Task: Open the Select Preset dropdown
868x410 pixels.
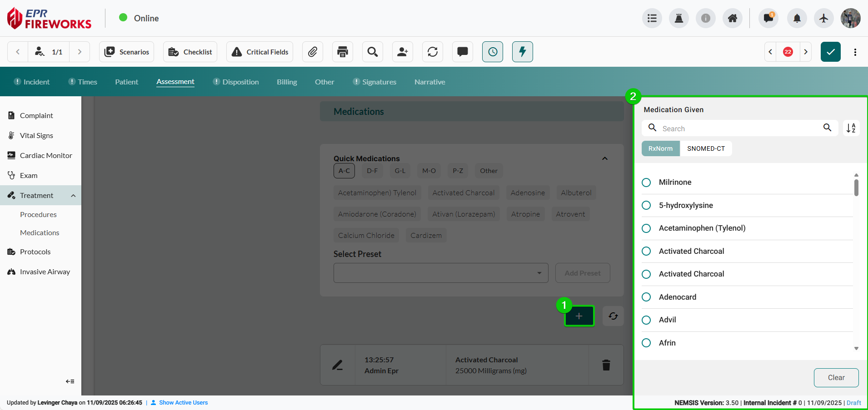Action: (441, 273)
